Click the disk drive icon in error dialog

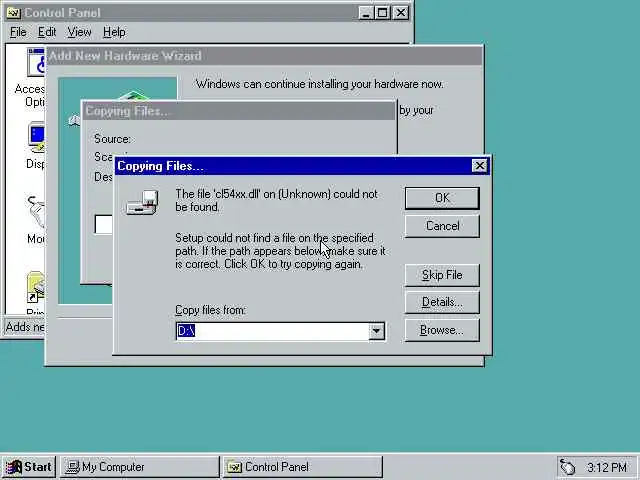[142, 202]
